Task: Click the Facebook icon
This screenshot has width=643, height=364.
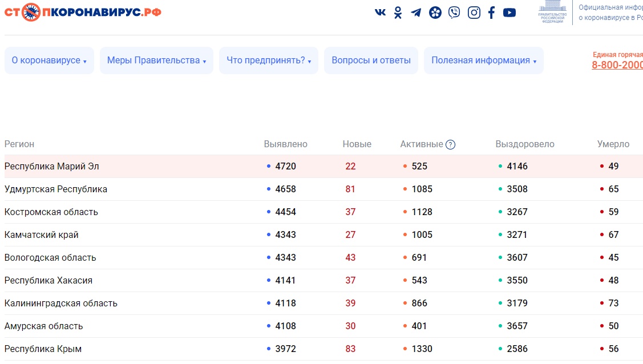Action: (x=491, y=13)
